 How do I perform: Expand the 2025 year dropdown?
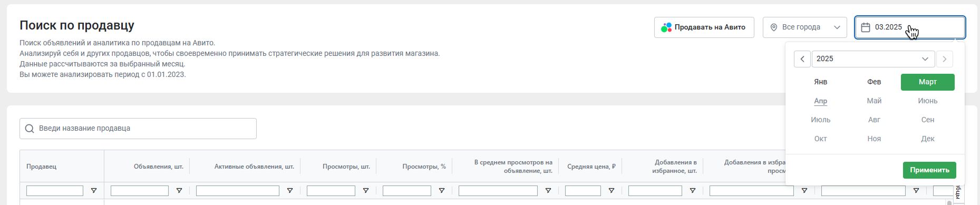click(873, 59)
